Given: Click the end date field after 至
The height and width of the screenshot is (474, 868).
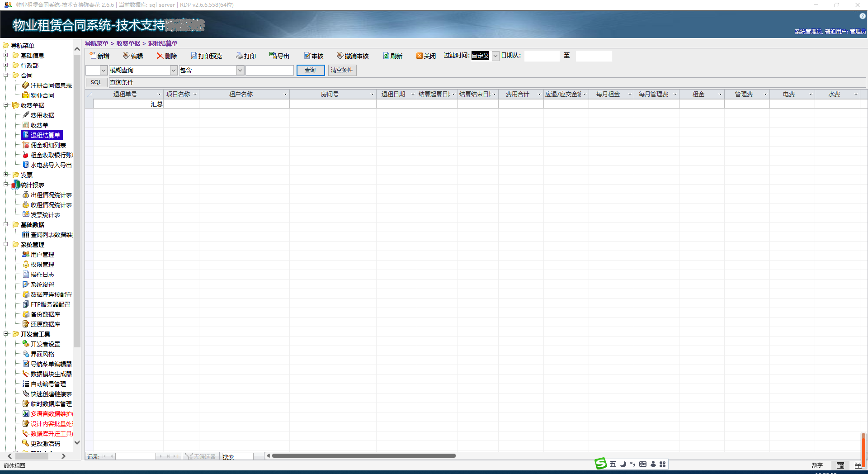Looking at the screenshot, I should click(x=594, y=56).
